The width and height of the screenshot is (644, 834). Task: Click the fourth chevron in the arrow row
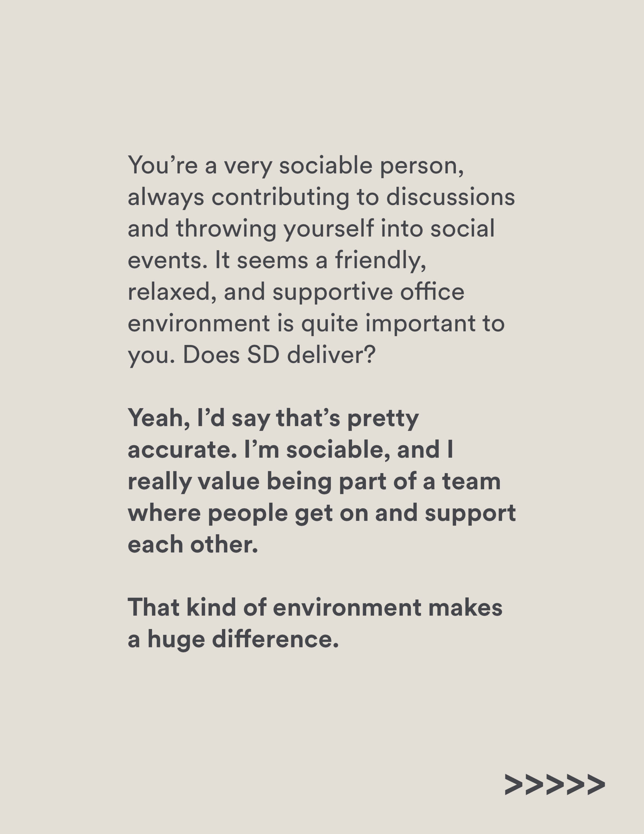coord(575,785)
